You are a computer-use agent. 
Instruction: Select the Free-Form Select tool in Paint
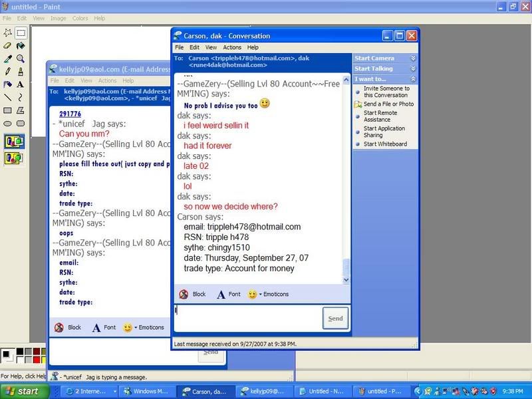[x=7, y=33]
